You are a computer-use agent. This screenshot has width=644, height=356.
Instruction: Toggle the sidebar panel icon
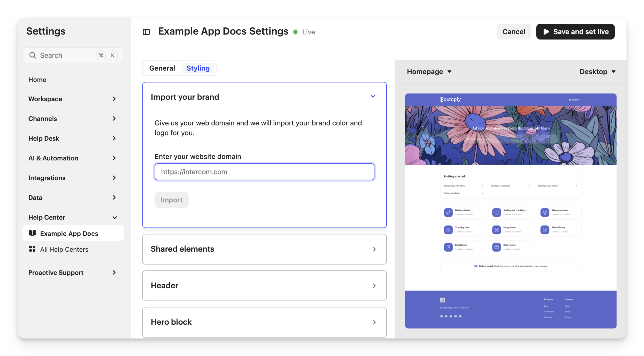click(146, 32)
